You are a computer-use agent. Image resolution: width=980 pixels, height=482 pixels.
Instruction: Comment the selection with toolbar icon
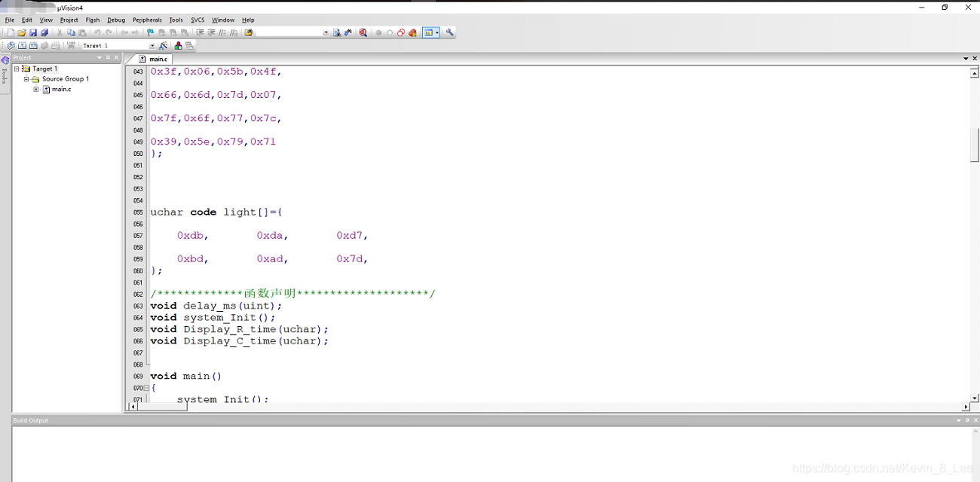(x=223, y=32)
